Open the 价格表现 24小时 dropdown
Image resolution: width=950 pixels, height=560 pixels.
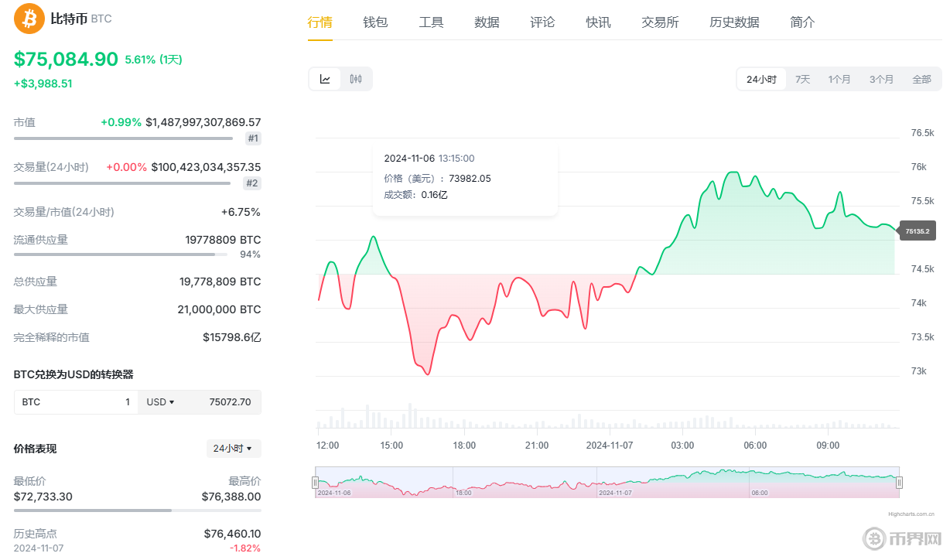(x=234, y=448)
